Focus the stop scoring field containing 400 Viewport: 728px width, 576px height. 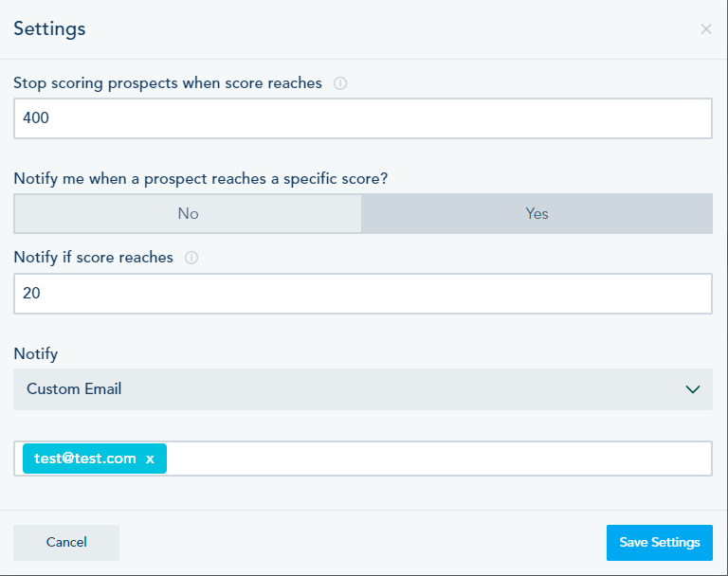click(x=362, y=118)
